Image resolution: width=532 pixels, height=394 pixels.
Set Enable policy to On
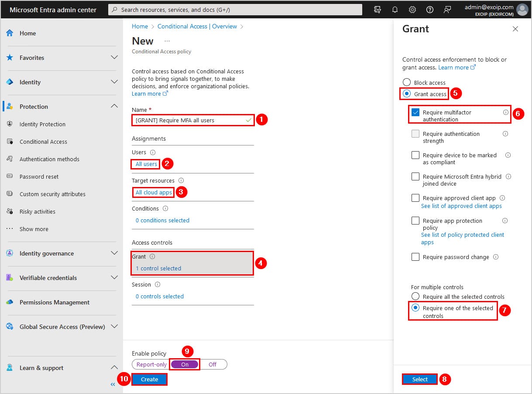click(x=185, y=364)
